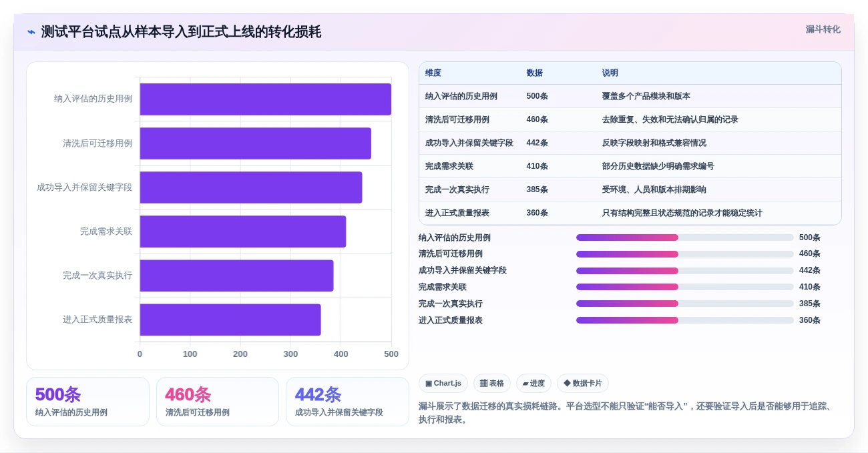Click progress bar for 纳入评估的历史用例 500条
This screenshot has width=868, height=453.
pos(685,238)
